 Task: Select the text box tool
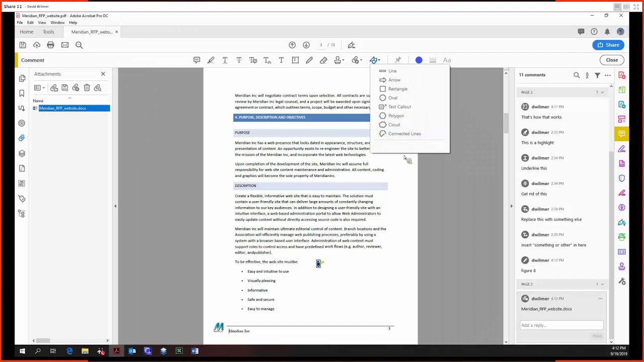[295, 60]
